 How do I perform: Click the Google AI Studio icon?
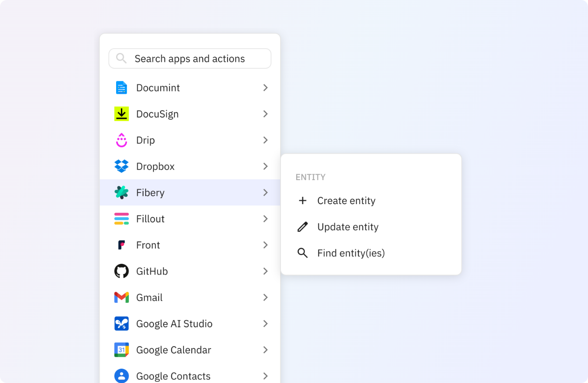(121, 324)
